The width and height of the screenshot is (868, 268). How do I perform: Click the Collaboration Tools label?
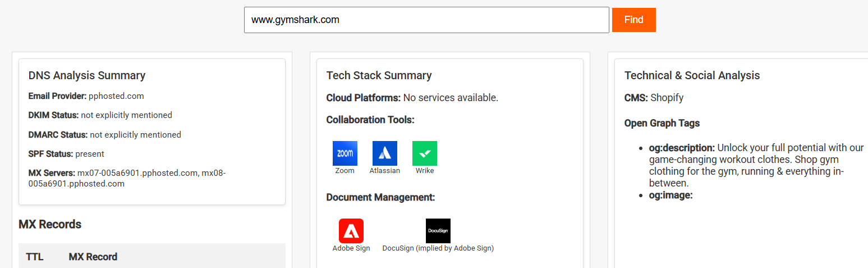[x=370, y=120]
